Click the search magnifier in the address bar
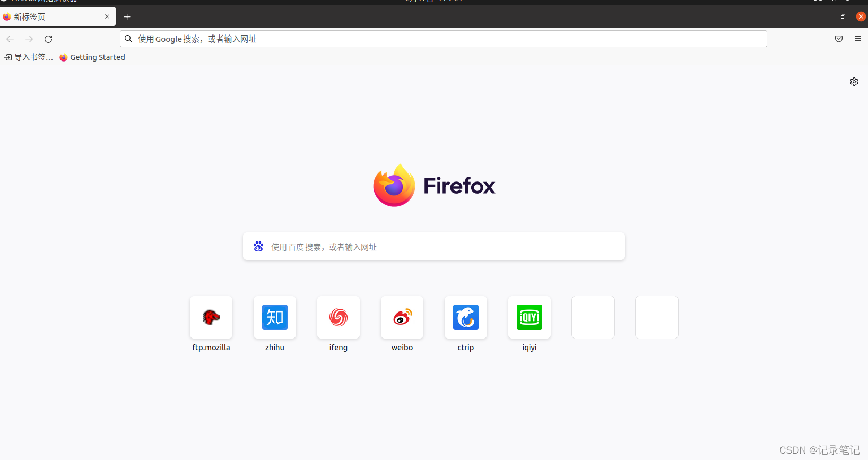The height and width of the screenshot is (460, 868). coord(128,39)
